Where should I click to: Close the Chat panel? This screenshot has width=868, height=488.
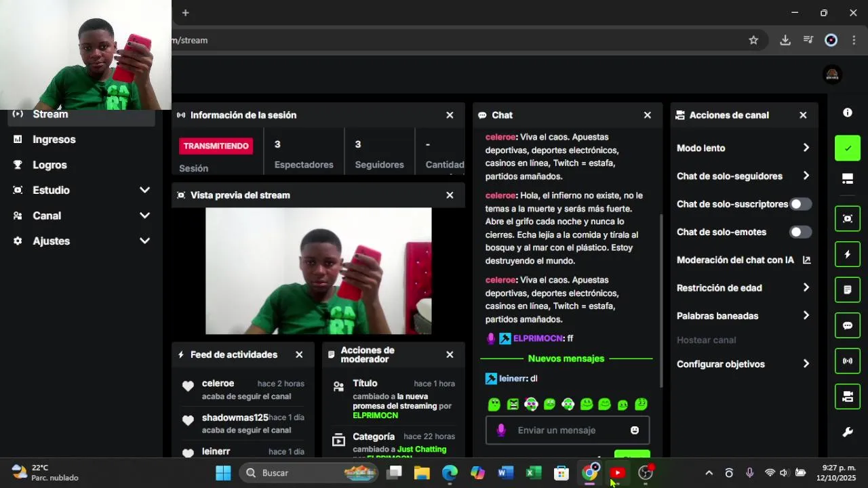tap(648, 115)
